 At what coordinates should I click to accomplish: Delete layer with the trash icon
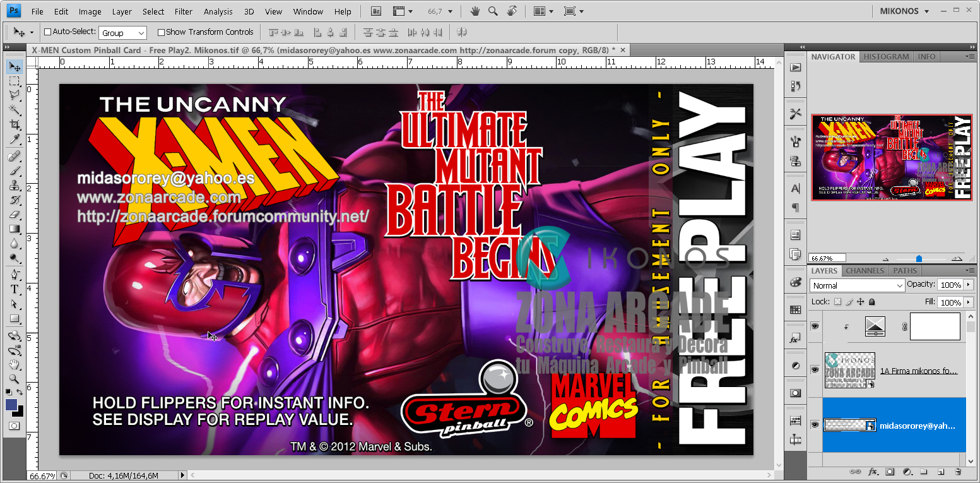coord(957,472)
